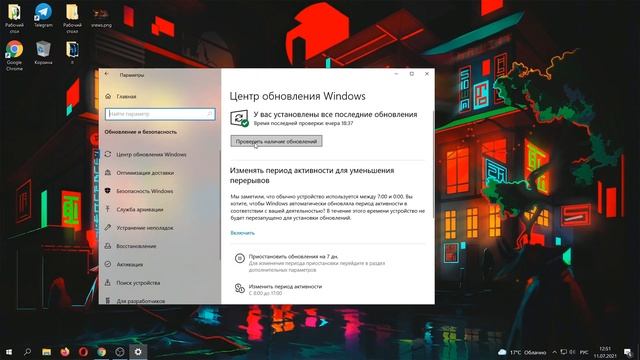Screen dimensions: 640x360
Task: Click the network tray icon
Action: click(x=564, y=352)
